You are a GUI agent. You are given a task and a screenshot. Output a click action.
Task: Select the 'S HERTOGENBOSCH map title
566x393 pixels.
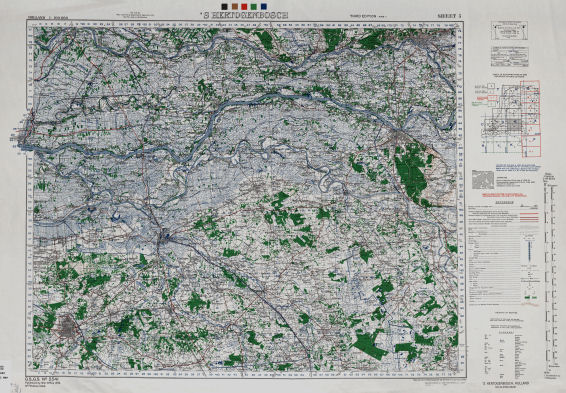coord(244,16)
